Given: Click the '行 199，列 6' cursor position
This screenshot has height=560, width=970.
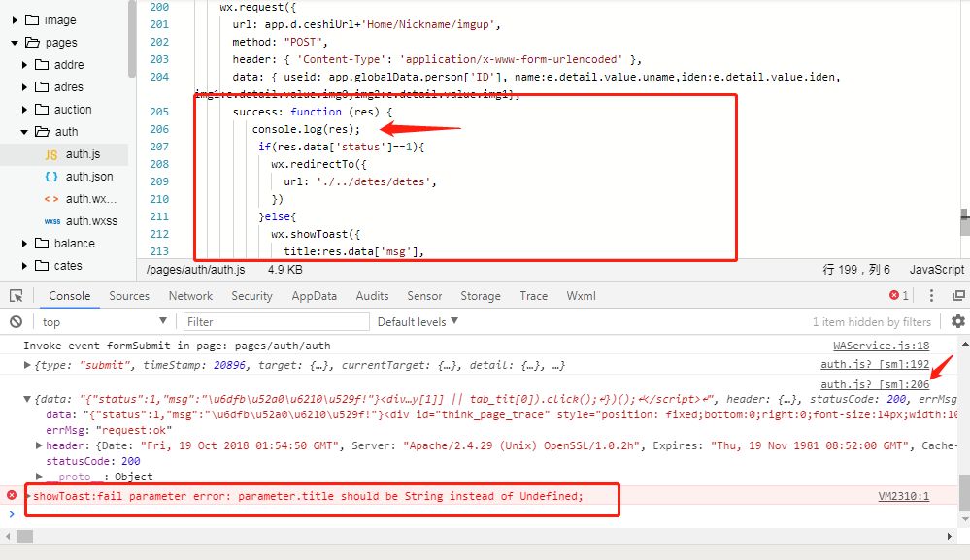Looking at the screenshot, I should [856, 270].
